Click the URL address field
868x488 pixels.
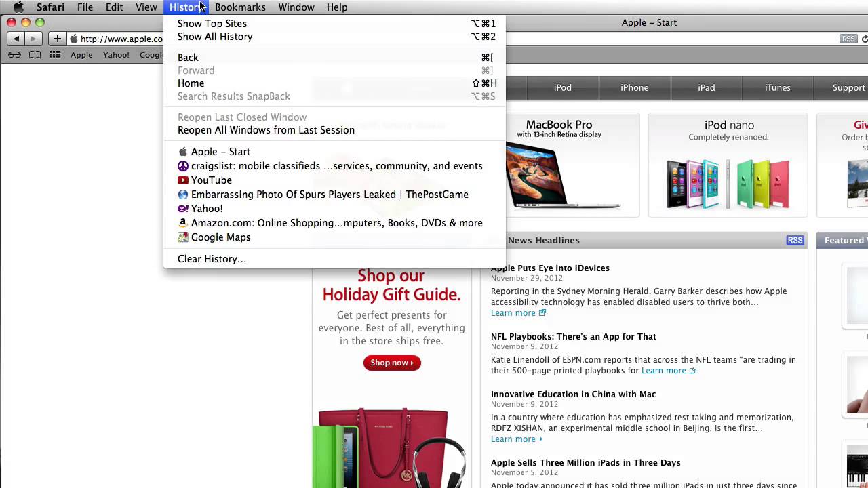pos(115,39)
